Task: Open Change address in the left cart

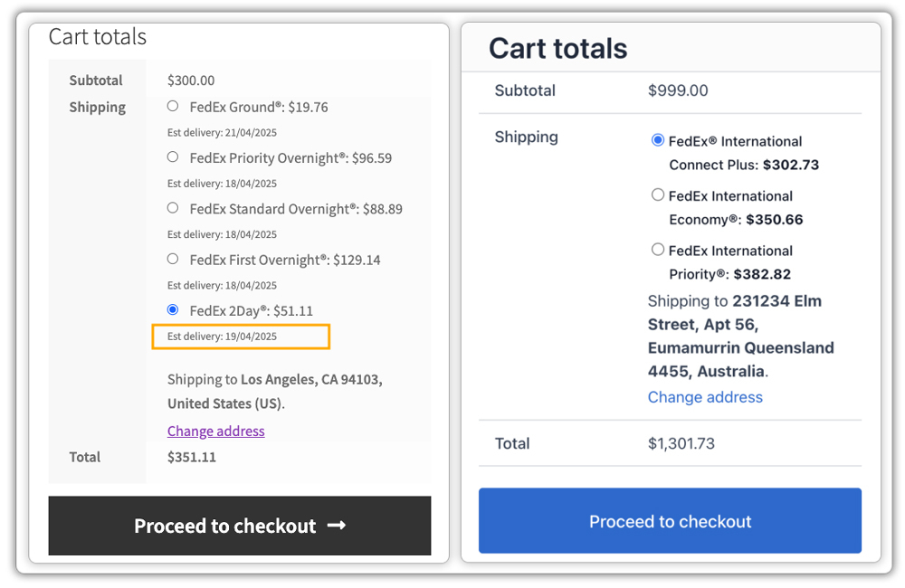Action: click(x=215, y=431)
